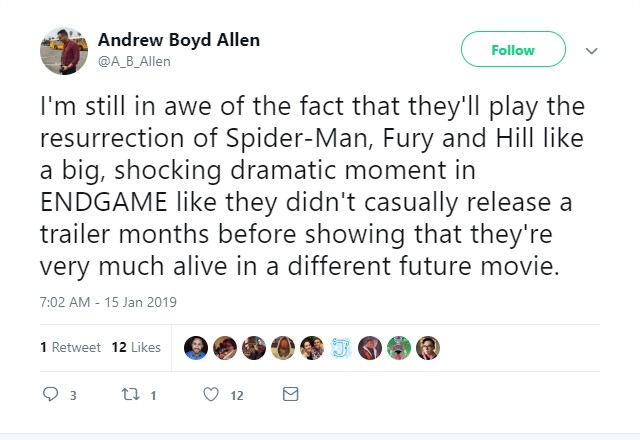Screen dimensions: 640x440
Task: Click the letter J liker avatar
Action: pos(341,347)
